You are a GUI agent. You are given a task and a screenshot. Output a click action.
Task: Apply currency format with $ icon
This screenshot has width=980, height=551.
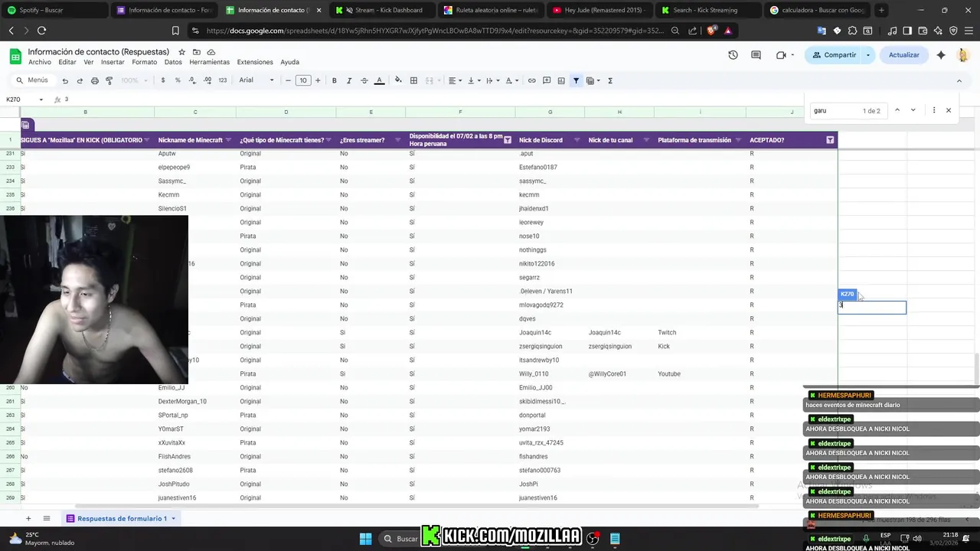(163, 80)
